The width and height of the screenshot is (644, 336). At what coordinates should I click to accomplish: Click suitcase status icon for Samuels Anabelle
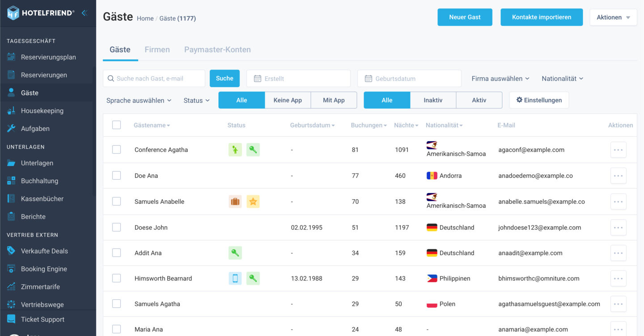pos(235,202)
